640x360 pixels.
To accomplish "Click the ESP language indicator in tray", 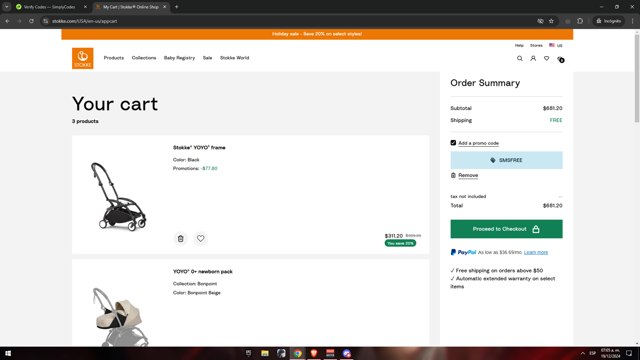I will [x=593, y=353].
